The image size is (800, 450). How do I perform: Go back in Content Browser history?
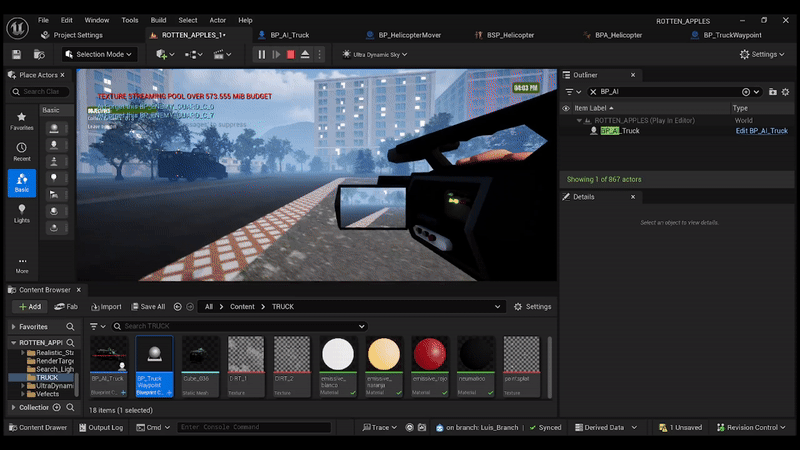(x=178, y=307)
